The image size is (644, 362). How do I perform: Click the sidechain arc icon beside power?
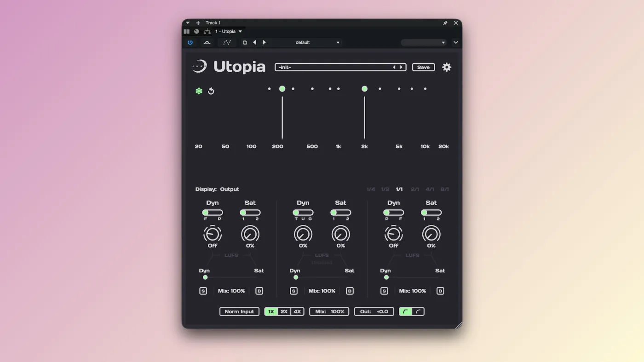tap(207, 42)
